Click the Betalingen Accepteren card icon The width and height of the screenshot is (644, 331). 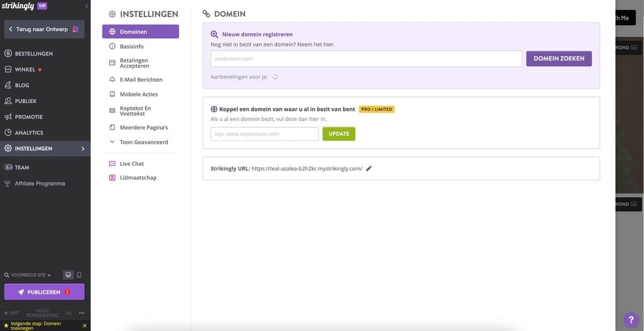coord(112,62)
